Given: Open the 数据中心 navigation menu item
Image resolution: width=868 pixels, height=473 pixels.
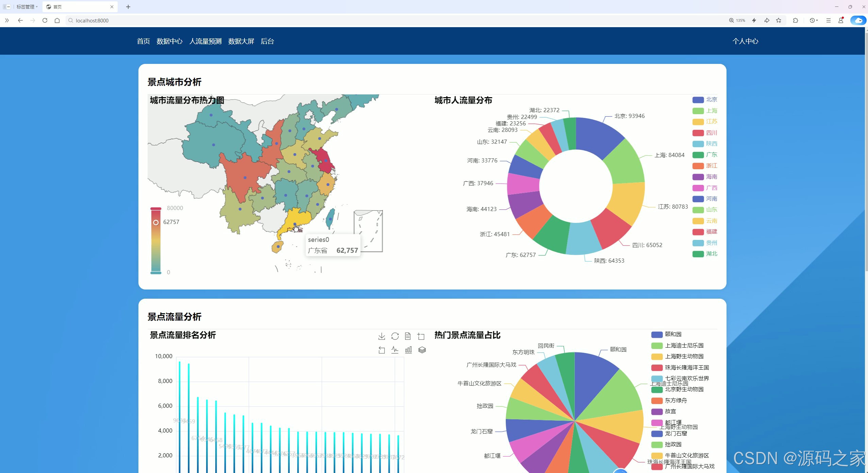Looking at the screenshot, I should click(169, 41).
